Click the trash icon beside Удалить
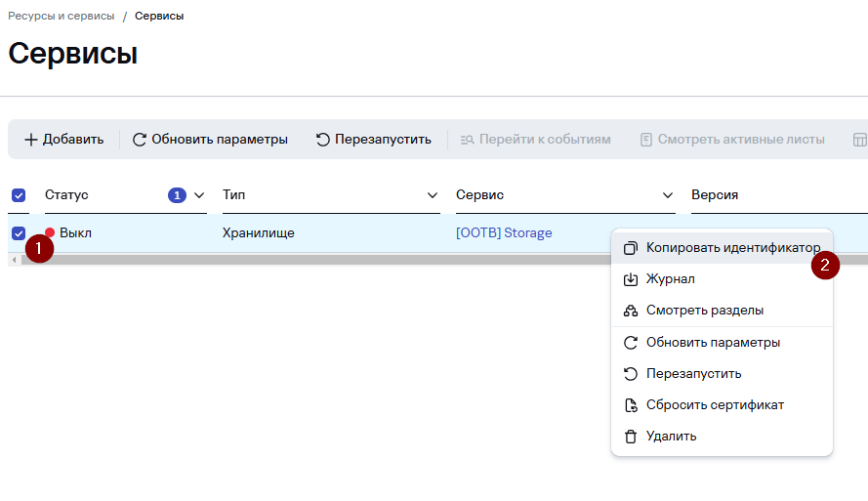Screen dimensions: 868x501 click(x=631, y=437)
